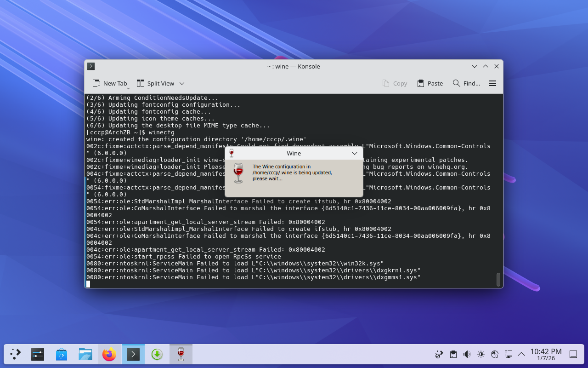This screenshot has width=588, height=368.
Task: Launch System Settings from the taskbar
Action: [x=38, y=354]
